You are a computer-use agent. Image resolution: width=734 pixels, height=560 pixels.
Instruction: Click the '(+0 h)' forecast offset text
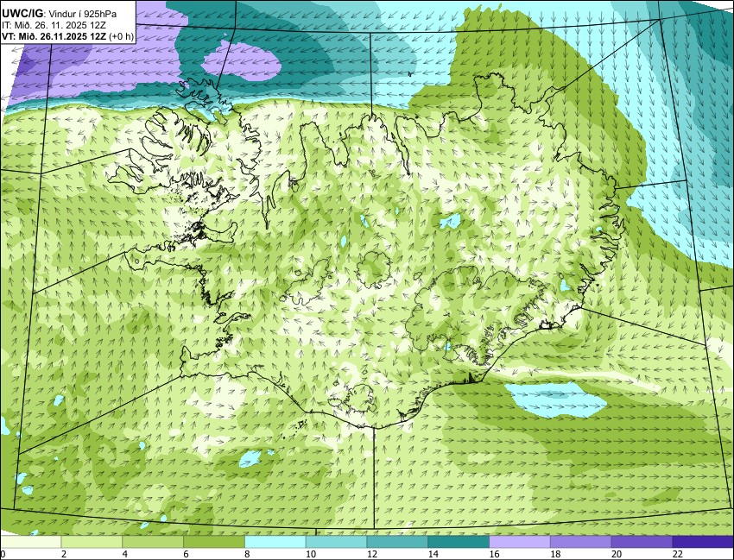pos(121,37)
